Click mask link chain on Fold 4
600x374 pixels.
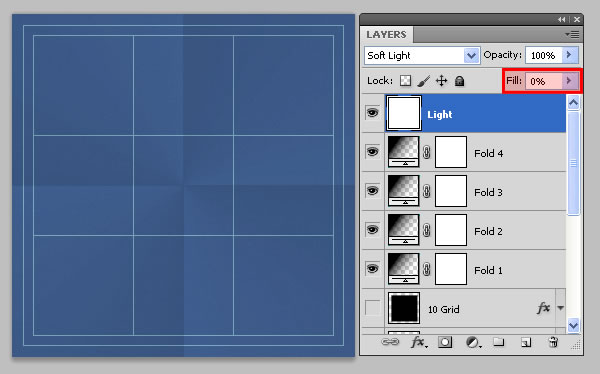pyautogui.click(x=427, y=152)
